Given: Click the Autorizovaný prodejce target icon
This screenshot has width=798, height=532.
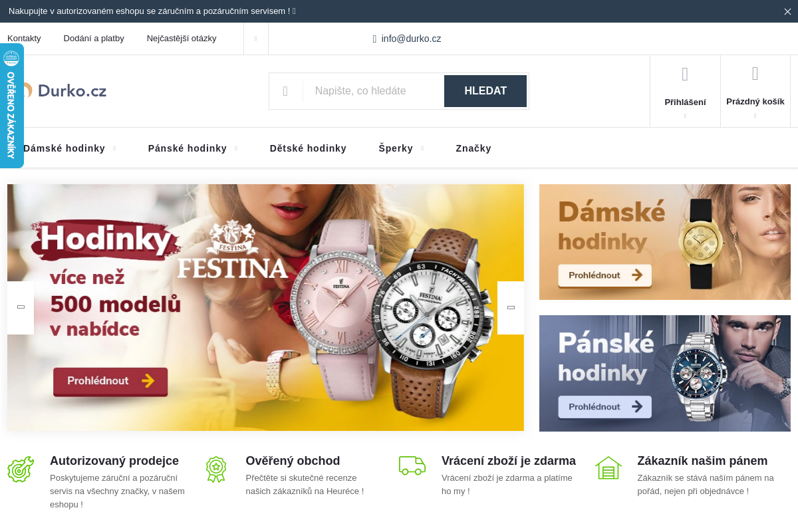Looking at the screenshot, I should pyautogui.click(x=21, y=469).
